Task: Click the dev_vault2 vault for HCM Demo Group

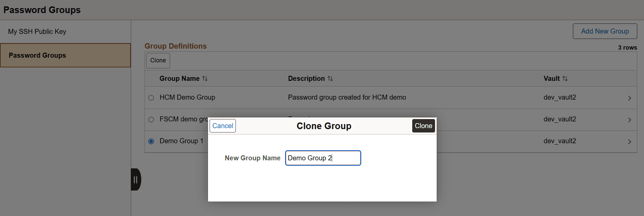Action: click(x=560, y=97)
